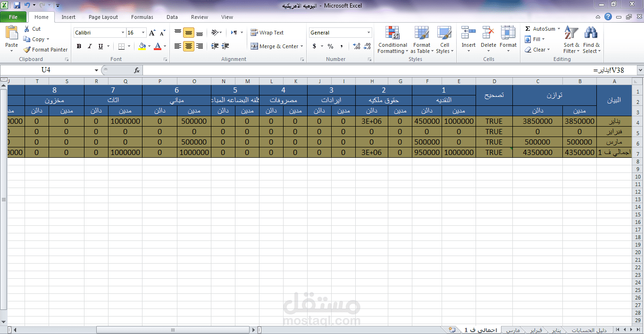644x334 pixels.
Task: Click the Insert Function fx button
Action: pos(137,70)
